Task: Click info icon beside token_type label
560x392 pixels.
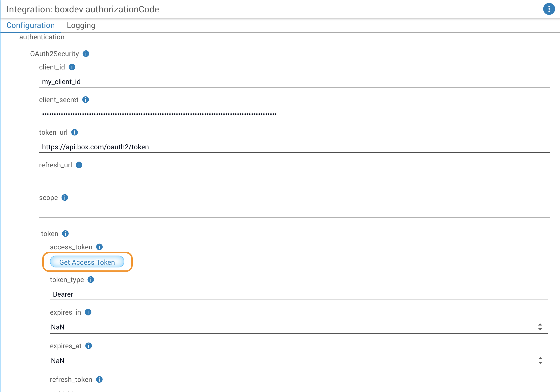Action: coord(91,280)
